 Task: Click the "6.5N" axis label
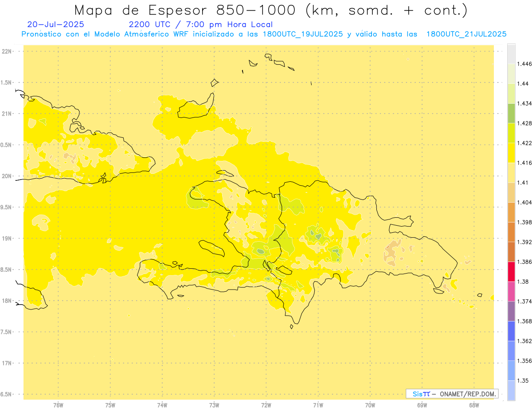6,394
